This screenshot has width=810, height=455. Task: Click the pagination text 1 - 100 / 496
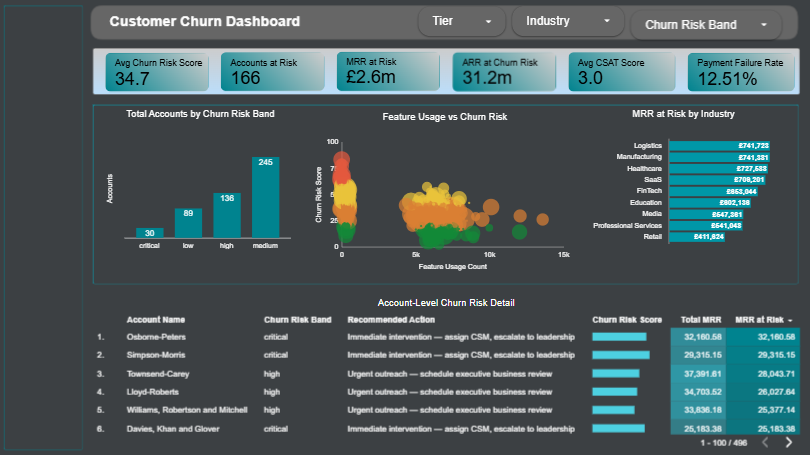[724, 443]
